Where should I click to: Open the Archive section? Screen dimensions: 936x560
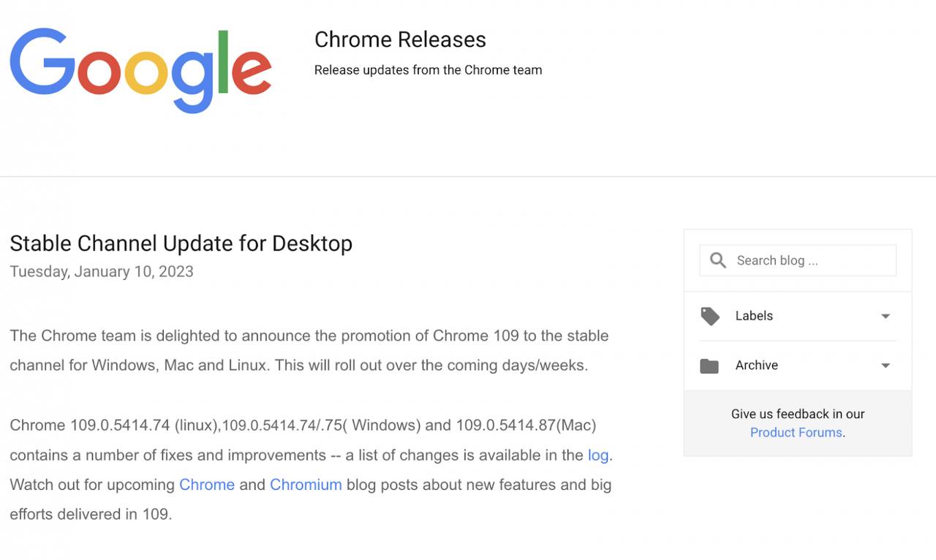(756, 366)
